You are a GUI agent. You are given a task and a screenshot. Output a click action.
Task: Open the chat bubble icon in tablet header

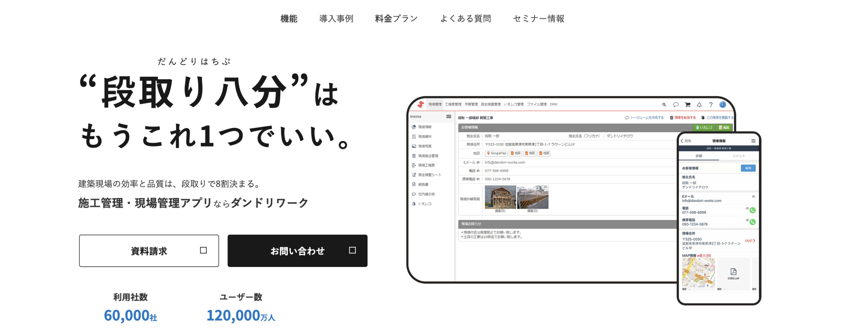675,105
